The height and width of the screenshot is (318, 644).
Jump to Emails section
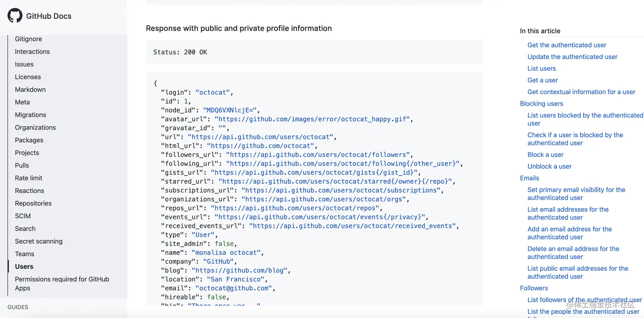529,178
